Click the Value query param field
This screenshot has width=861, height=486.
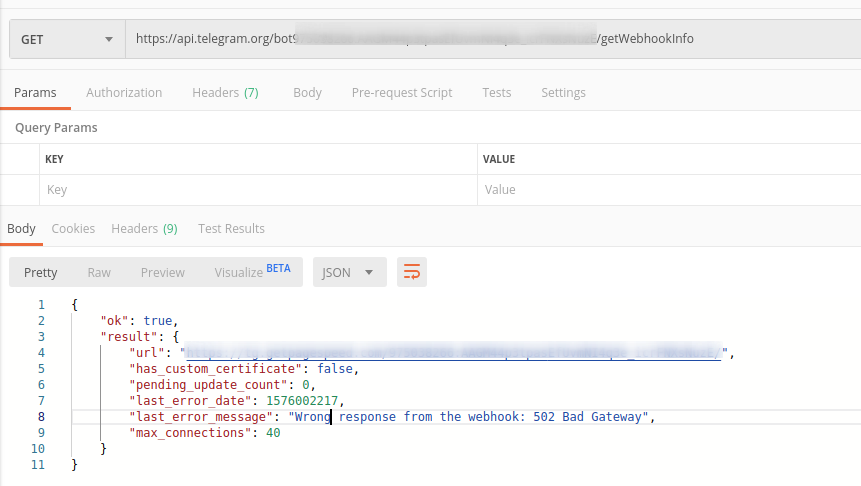(x=669, y=190)
